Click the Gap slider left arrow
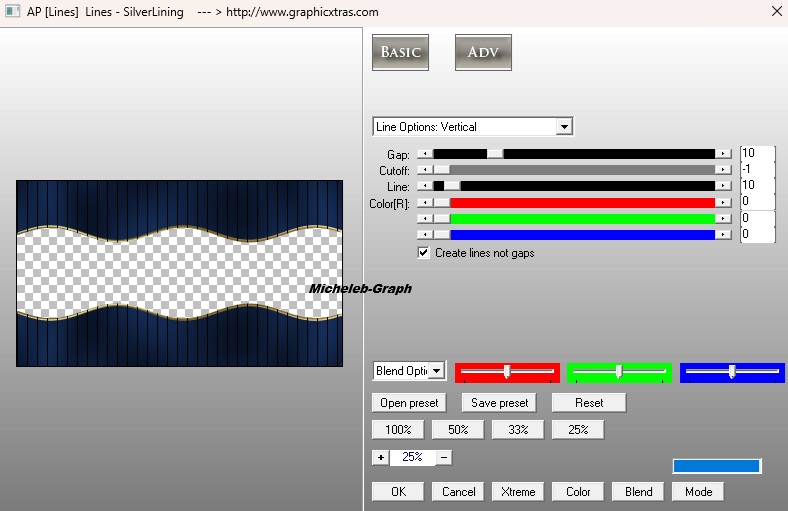 [424, 154]
